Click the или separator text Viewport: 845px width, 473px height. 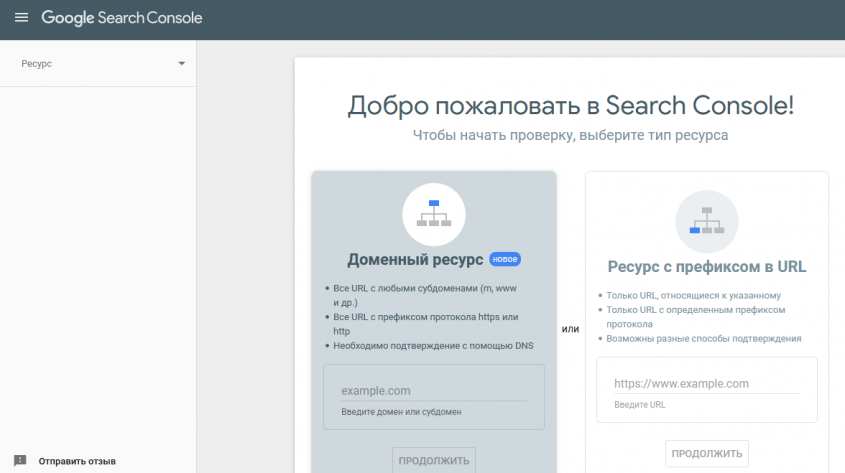[570, 329]
